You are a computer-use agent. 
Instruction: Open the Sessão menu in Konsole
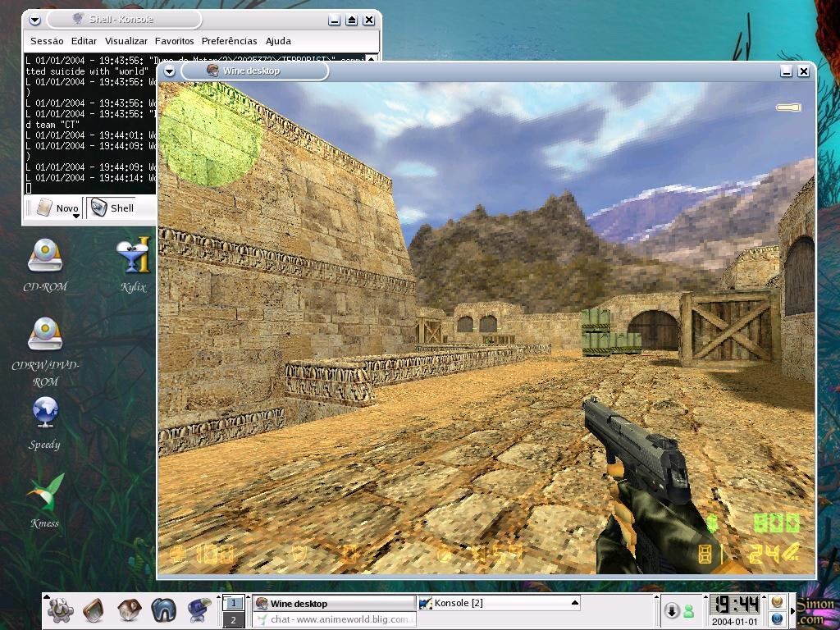coord(47,41)
